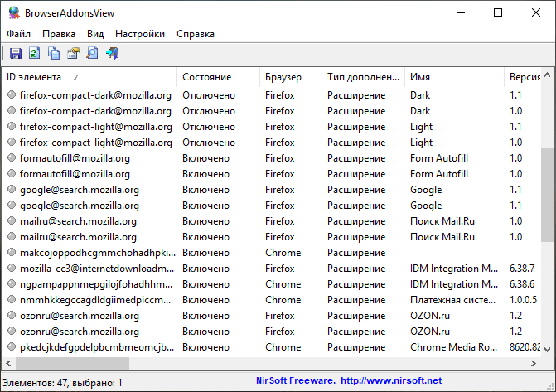Open the Вид menu
556x392 pixels.
95,34
